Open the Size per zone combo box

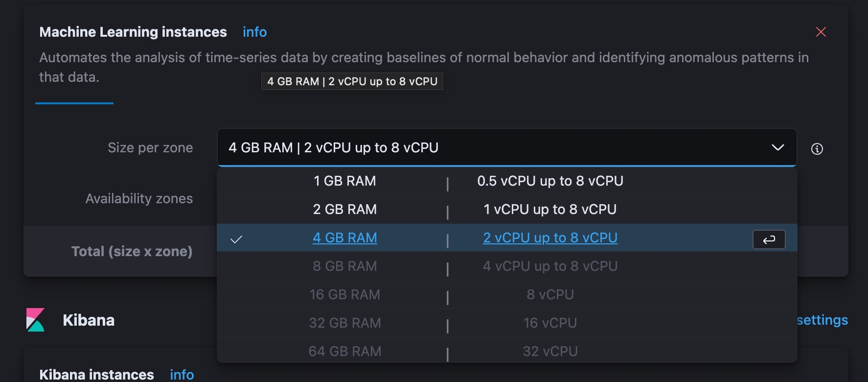[x=507, y=147]
